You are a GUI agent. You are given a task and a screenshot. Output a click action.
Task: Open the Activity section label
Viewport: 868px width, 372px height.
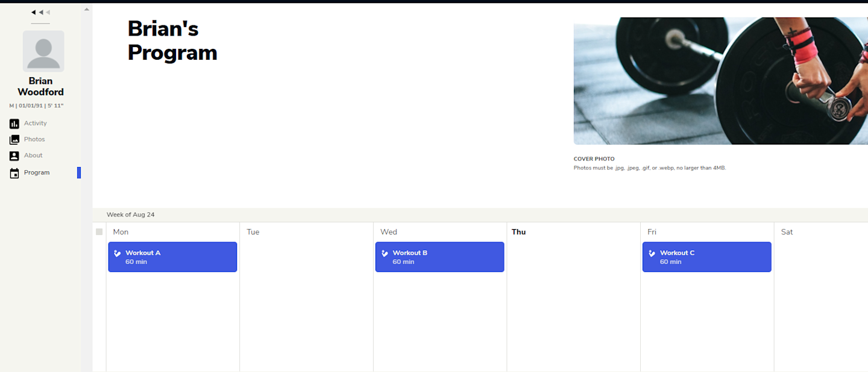pyautogui.click(x=35, y=124)
